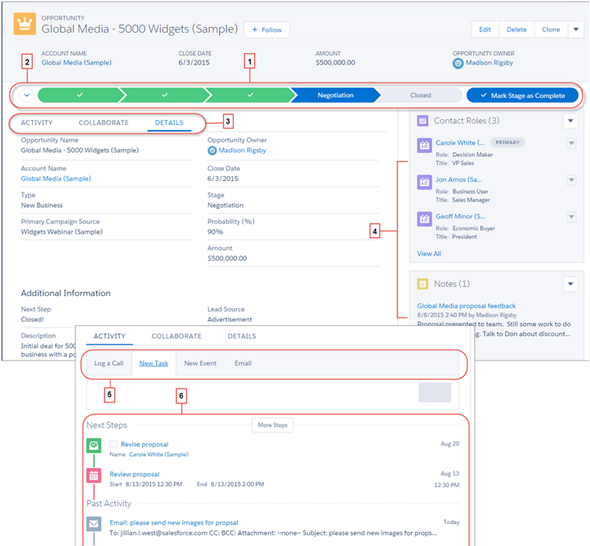Open the Review proposal event link
The width and height of the screenshot is (590, 546).
(x=134, y=474)
